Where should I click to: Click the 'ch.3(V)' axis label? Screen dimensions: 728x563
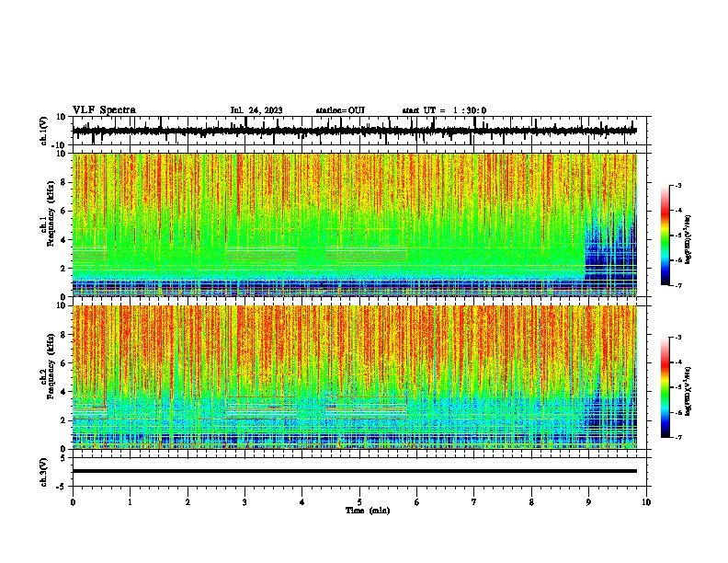(44, 472)
